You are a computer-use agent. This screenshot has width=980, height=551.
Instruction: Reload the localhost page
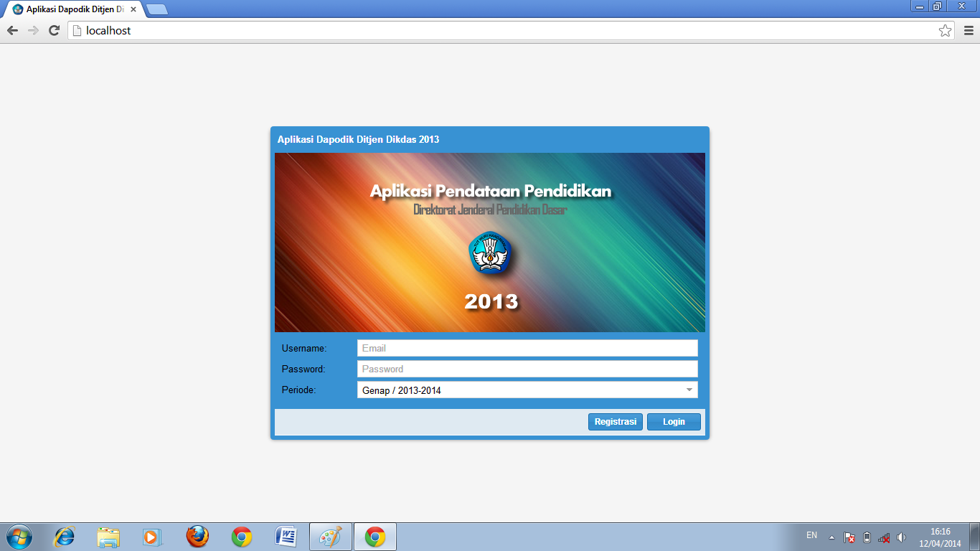tap(54, 31)
